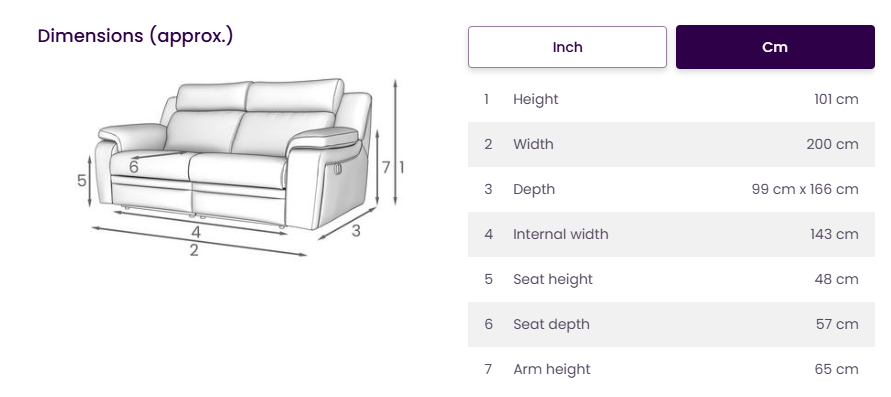
Task: Click label 5 seat height marker
Action: click(82, 181)
